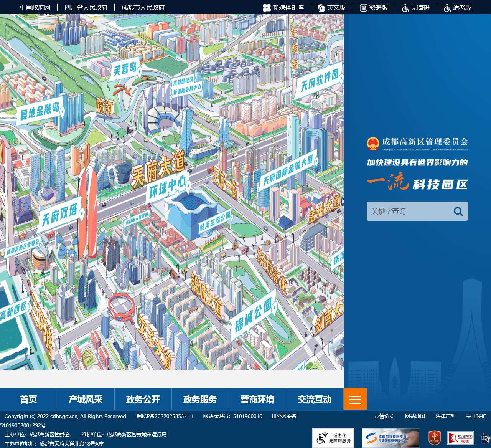Switch to 英文版 text link
Screen dimensions: 491x448
336,7
